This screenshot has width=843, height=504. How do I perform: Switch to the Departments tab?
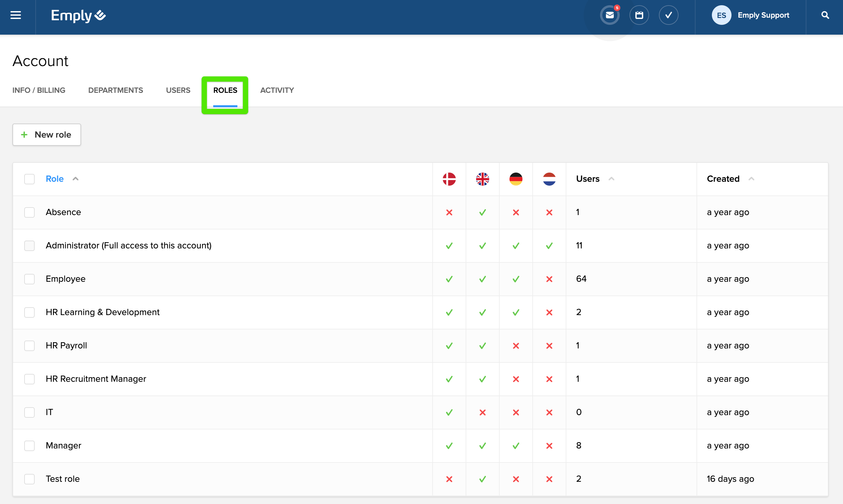coord(115,90)
